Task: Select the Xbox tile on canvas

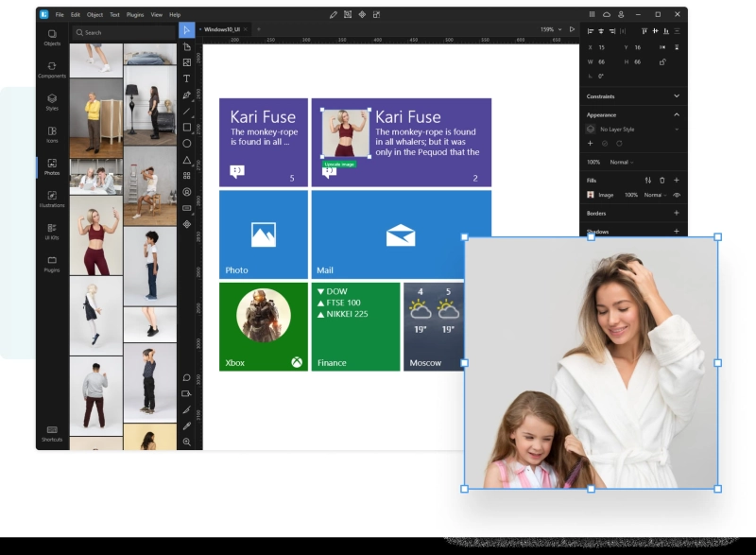Action: coord(264,327)
